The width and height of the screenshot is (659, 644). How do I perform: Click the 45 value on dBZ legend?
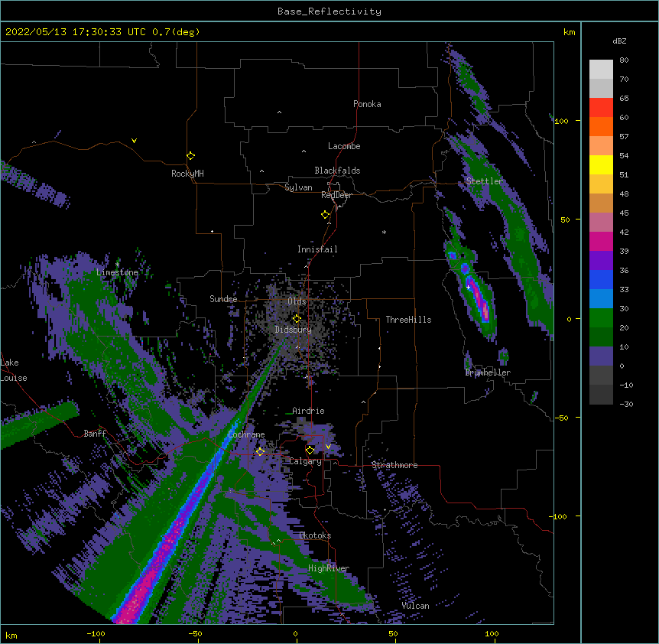[x=624, y=213]
